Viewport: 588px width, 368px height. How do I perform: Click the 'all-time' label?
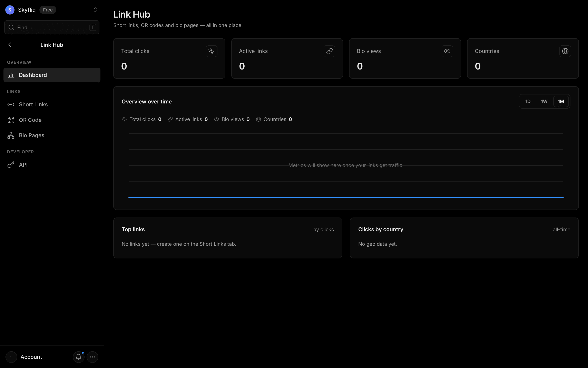tap(561, 230)
